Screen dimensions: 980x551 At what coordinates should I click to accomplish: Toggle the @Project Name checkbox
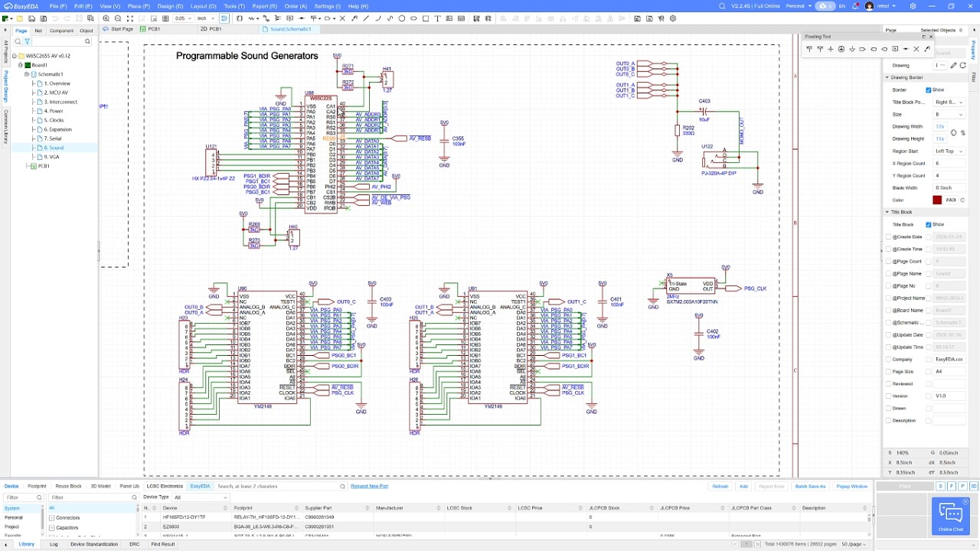889,298
